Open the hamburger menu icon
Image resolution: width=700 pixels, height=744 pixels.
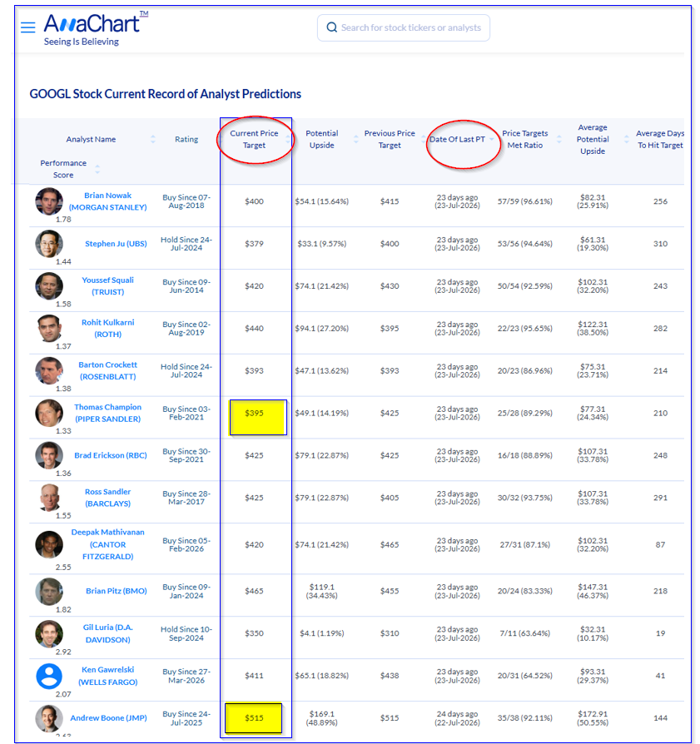[28, 27]
